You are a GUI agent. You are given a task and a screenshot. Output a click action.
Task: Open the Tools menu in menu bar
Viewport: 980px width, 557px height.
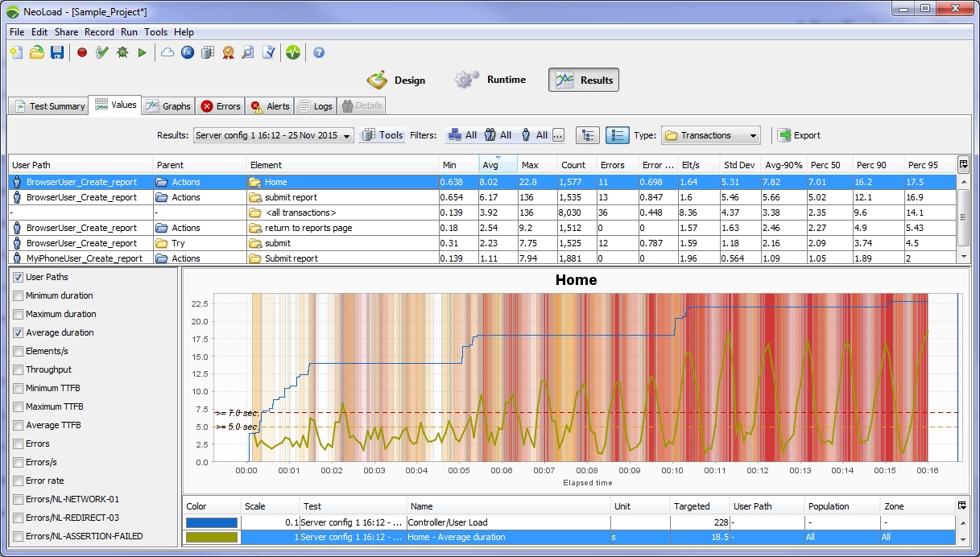pyautogui.click(x=155, y=32)
